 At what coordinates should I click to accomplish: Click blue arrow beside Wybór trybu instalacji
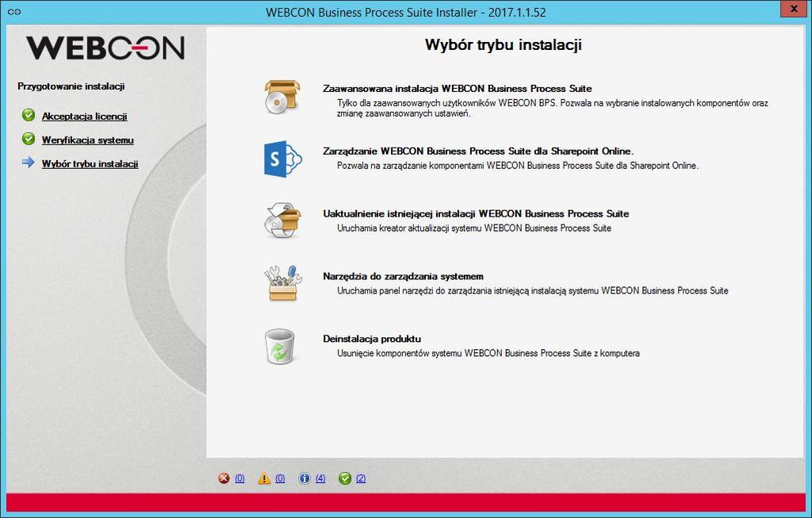click(29, 163)
